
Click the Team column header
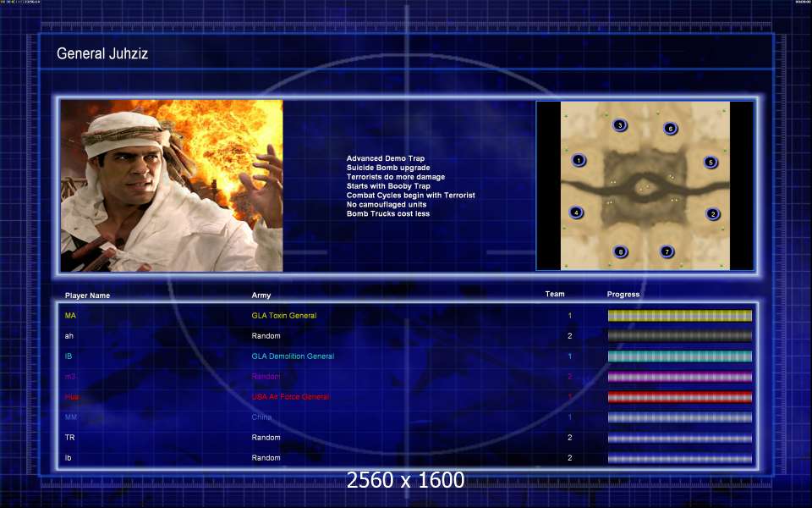555,294
